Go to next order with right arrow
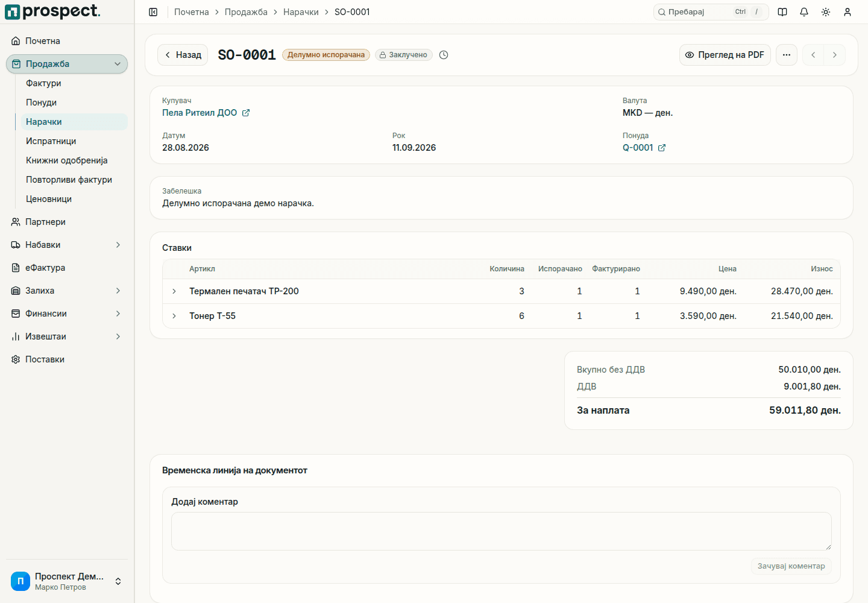The width and height of the screenshot is (868, 603). click(x=835, y=55)
